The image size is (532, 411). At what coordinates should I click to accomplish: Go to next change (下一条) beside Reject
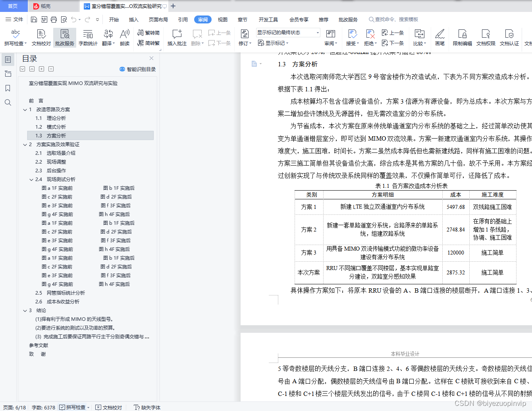click(393, 43)
